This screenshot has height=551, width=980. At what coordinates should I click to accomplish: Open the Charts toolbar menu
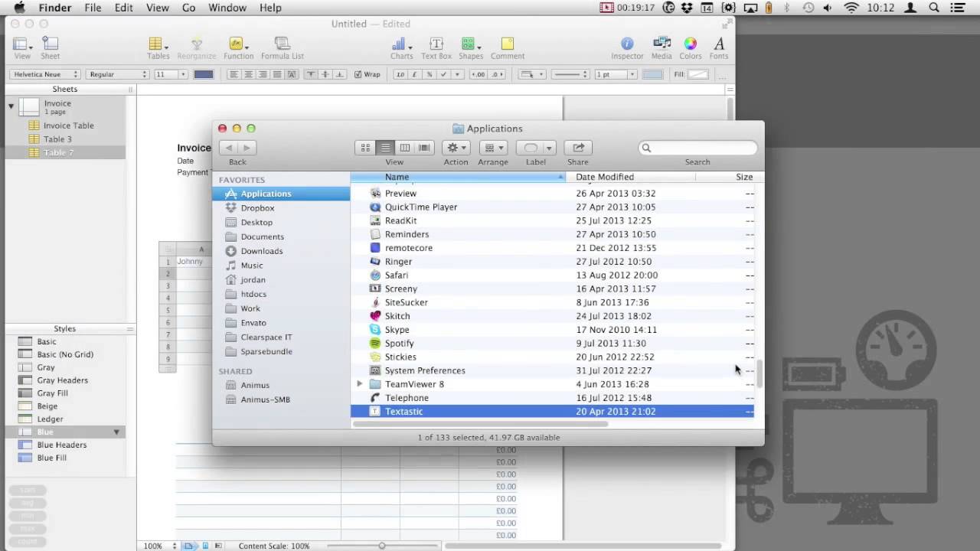(401, 48)
